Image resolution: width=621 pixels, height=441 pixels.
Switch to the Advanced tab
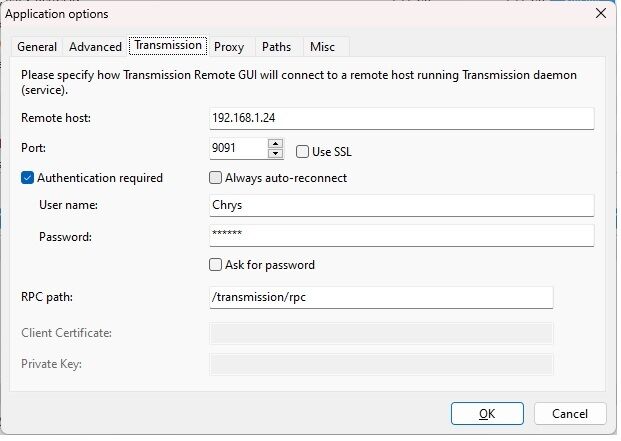pyautogui.click(x=96, y=47)
